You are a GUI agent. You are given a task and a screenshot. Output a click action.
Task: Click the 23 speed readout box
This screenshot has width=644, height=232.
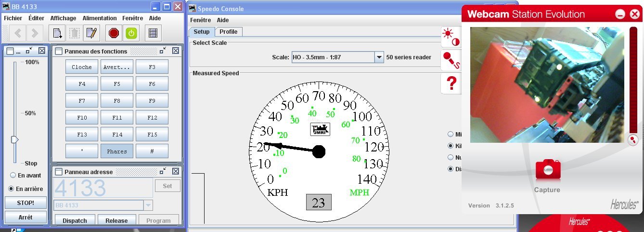click(x=319, y=203)
